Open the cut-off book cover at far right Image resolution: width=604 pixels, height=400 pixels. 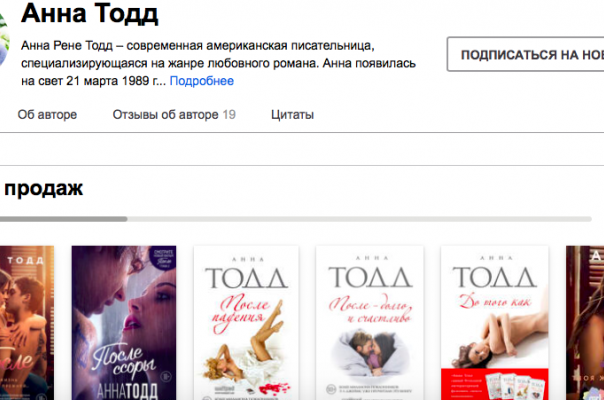(585, 323)
